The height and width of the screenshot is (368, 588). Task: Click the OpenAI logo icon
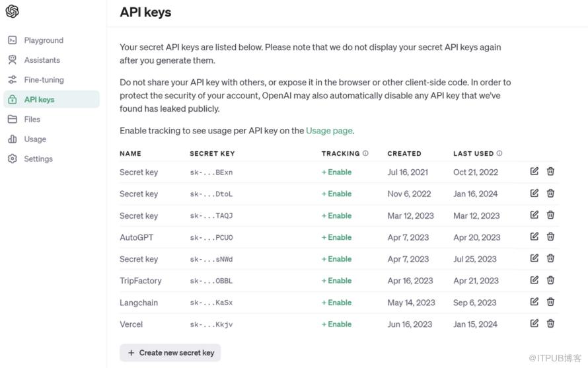12,11
